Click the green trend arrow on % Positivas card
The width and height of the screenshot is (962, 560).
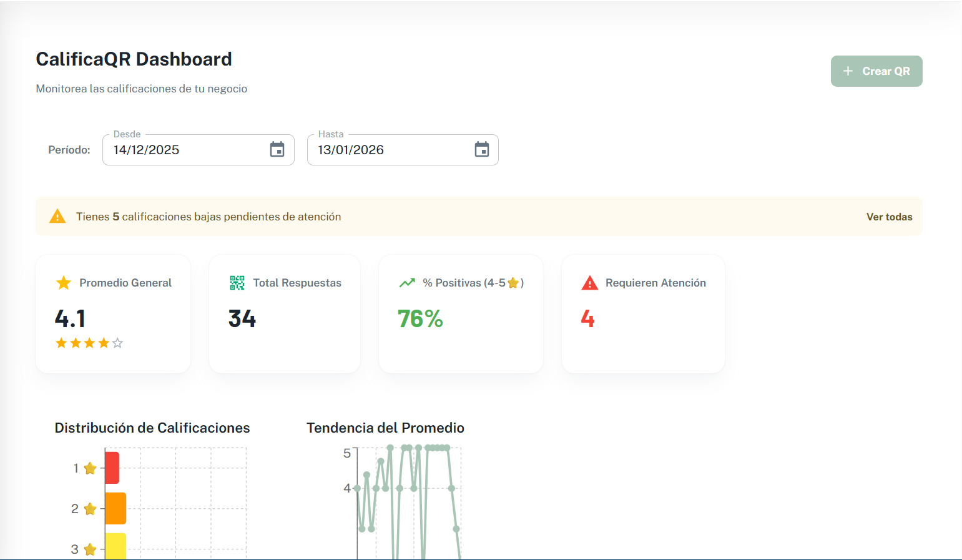coord(407,282)
